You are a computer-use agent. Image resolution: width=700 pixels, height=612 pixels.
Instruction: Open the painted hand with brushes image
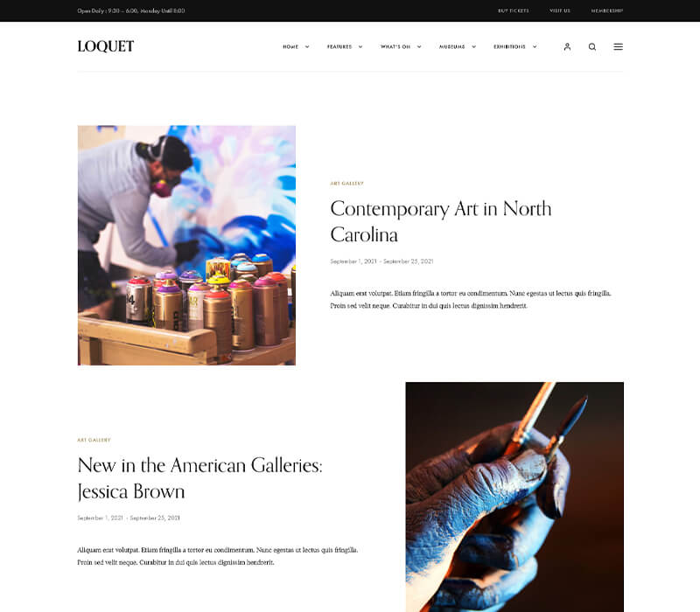tap(514, 497)
